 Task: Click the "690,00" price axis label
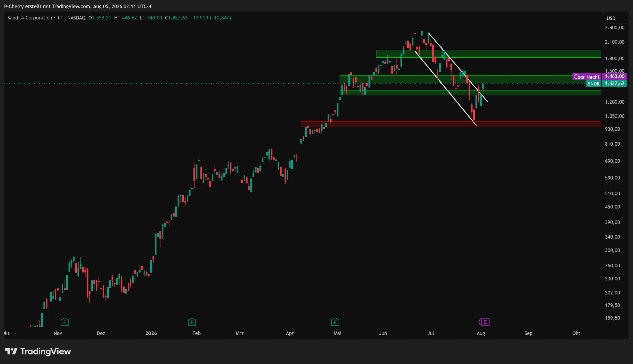(612, 161)
